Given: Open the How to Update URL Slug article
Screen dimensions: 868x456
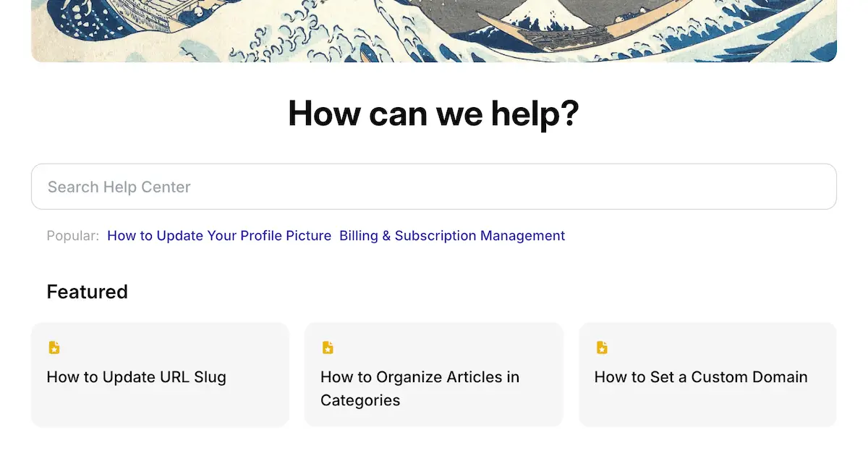Looking at the screenshot, I should pyautogui.click(x=136, y=377).
